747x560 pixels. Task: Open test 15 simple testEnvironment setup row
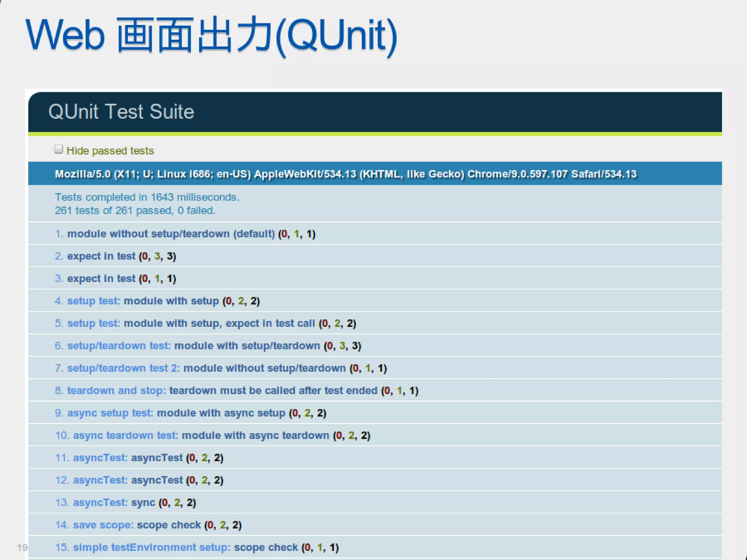tap(375, 547)
